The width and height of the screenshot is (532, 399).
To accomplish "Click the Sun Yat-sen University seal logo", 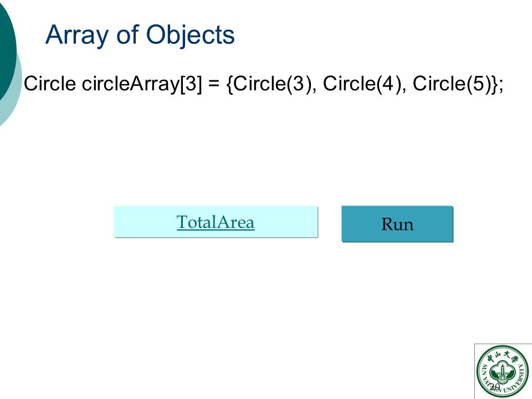I will click(x=503, y=371).
